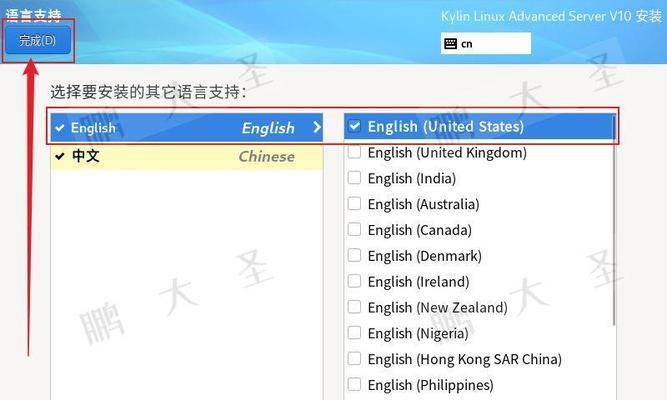The height and width of the screenshot is (400, 667).
Task: Check English (Australia) checkbox
Action: pyautogui.click(x=354, y=203)
